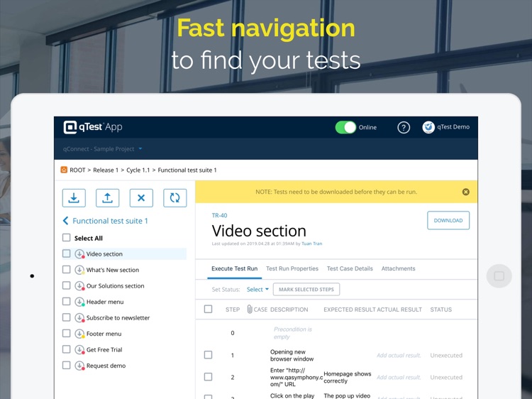This screenshot has height=399, width=532.
Task: Select the Video section test row
Action: (x=124, y=254)
